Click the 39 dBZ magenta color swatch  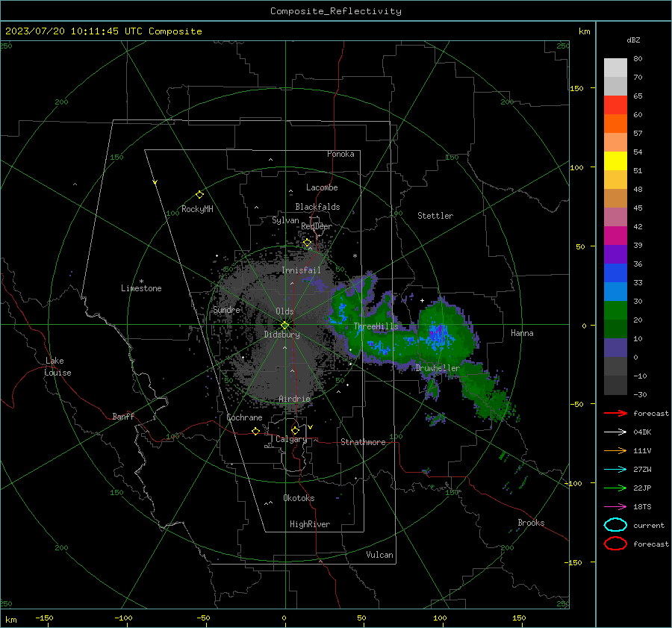coord(615,235)
